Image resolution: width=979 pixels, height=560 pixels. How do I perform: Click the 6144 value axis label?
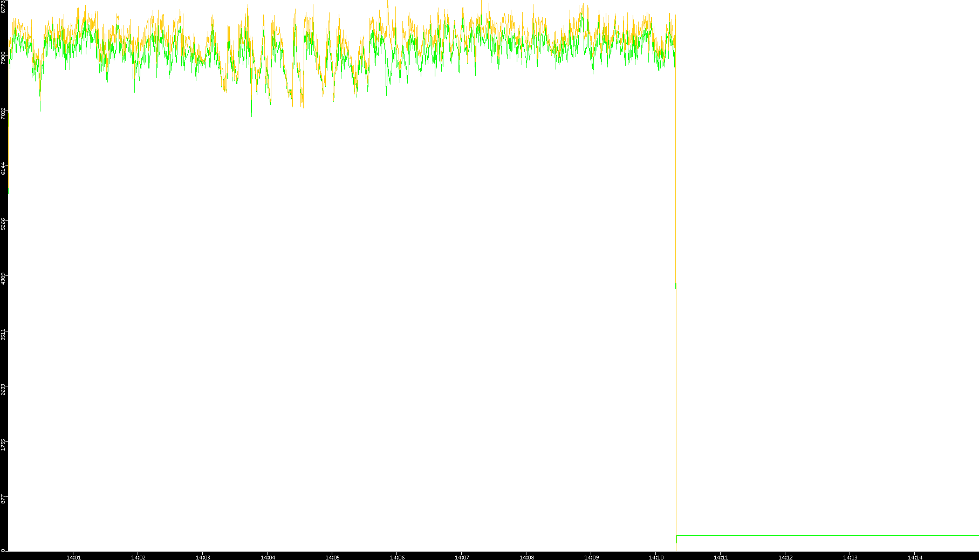(x=3, y=168)
